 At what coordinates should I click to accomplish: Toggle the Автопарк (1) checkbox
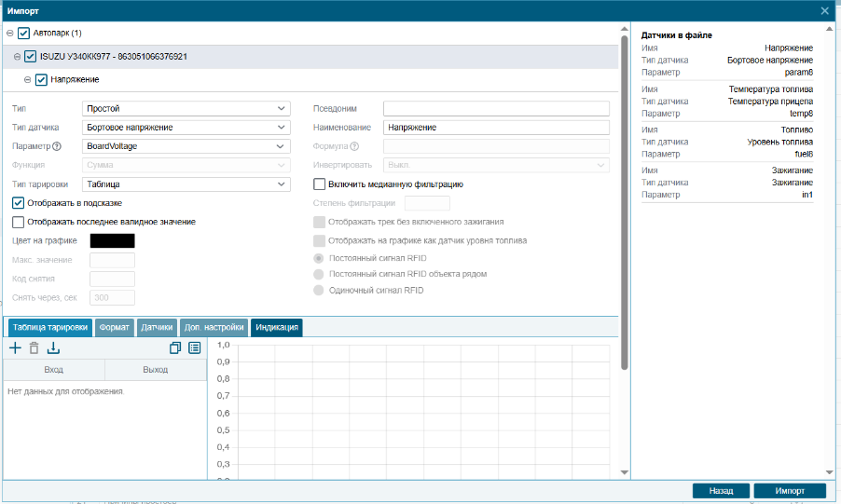point(24,34)
